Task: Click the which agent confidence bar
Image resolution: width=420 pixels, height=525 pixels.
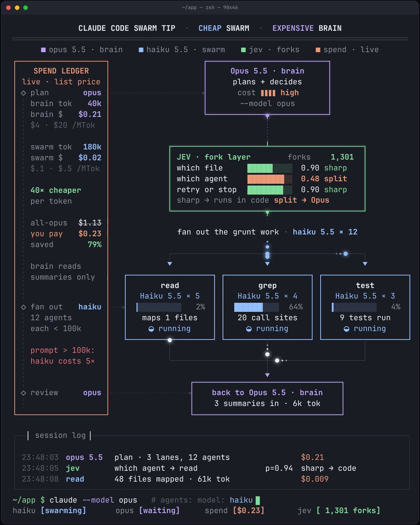Action: (269, 179)
